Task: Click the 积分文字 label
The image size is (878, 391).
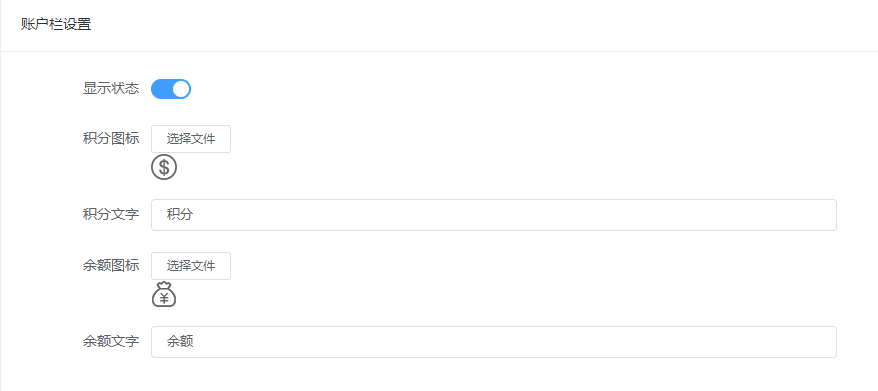Action: [111, 215]
